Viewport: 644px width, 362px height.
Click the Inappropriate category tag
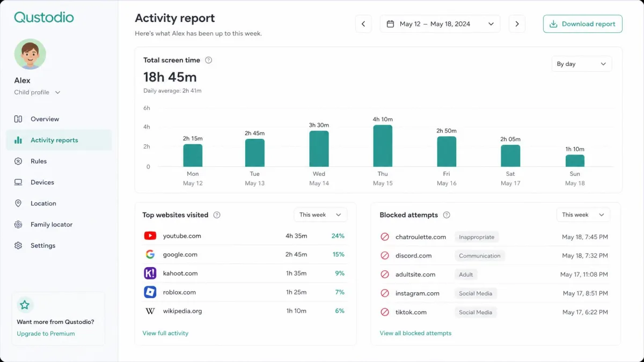point(477,237)
